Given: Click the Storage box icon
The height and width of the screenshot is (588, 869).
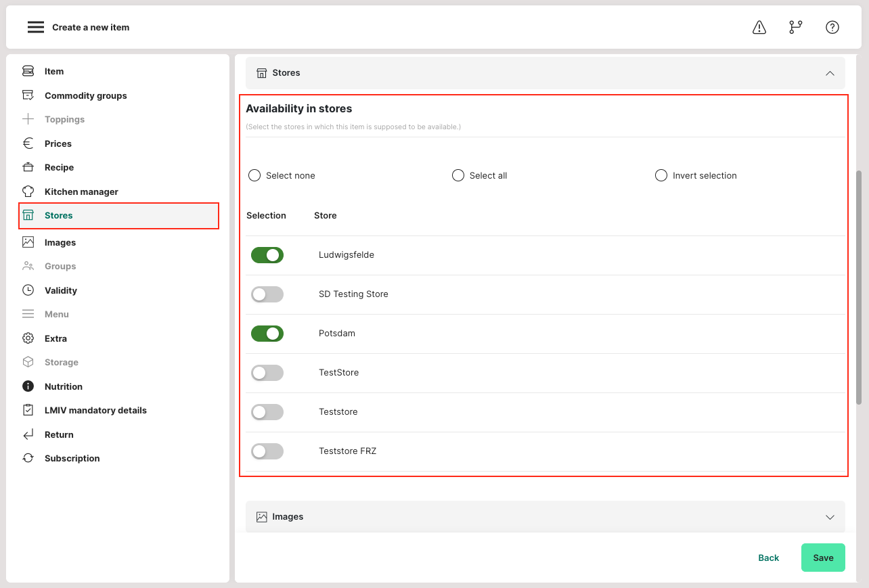Looking at the screenshot, I should (x=28, y=362).
